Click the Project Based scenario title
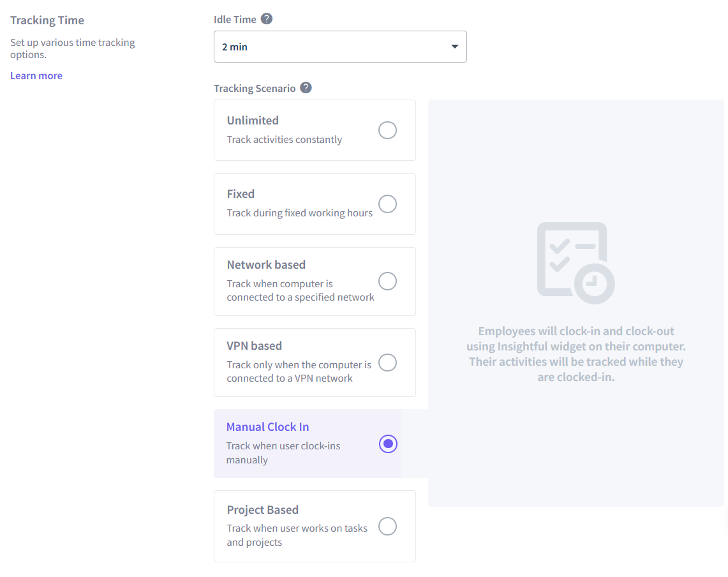The width and height of the screenshot is (728, 577). click(263, 509)
